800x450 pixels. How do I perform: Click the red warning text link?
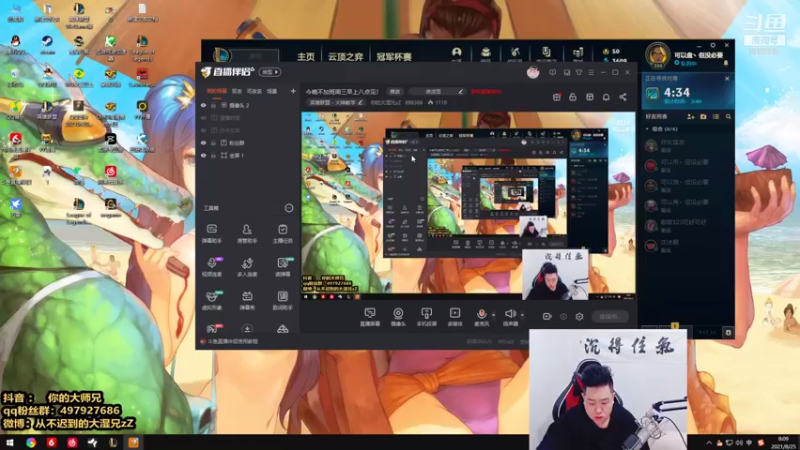pos(486,92)
